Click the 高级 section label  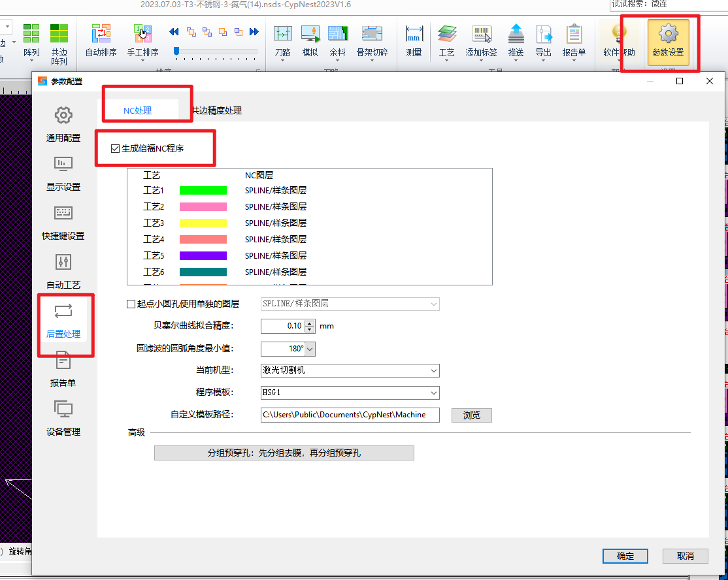137,432
